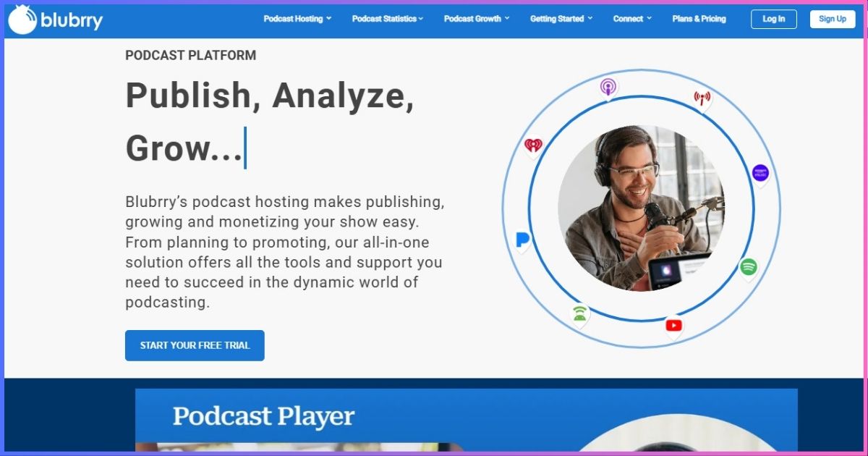This screenshot has width=868, height=456.
Task: Click the Amazon Music icon on the ring
Action: [x=760, y=174]
